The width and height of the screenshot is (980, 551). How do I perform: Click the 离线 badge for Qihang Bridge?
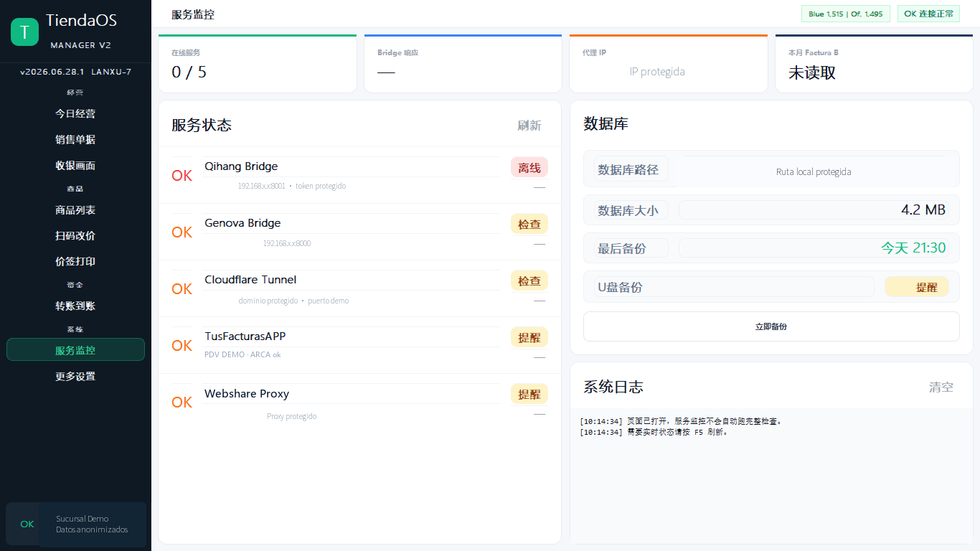click(x=529, y=167)
